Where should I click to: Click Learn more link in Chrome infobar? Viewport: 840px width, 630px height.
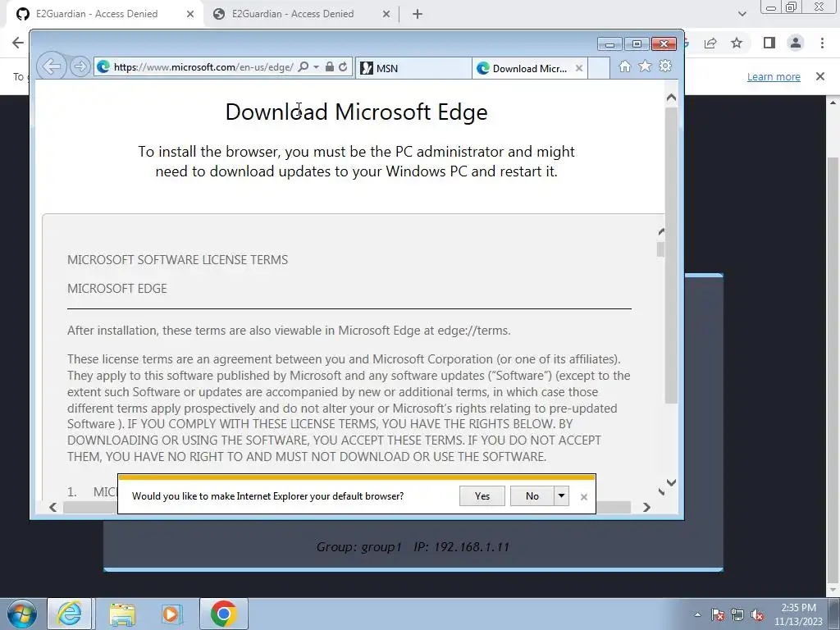(774, 76)
